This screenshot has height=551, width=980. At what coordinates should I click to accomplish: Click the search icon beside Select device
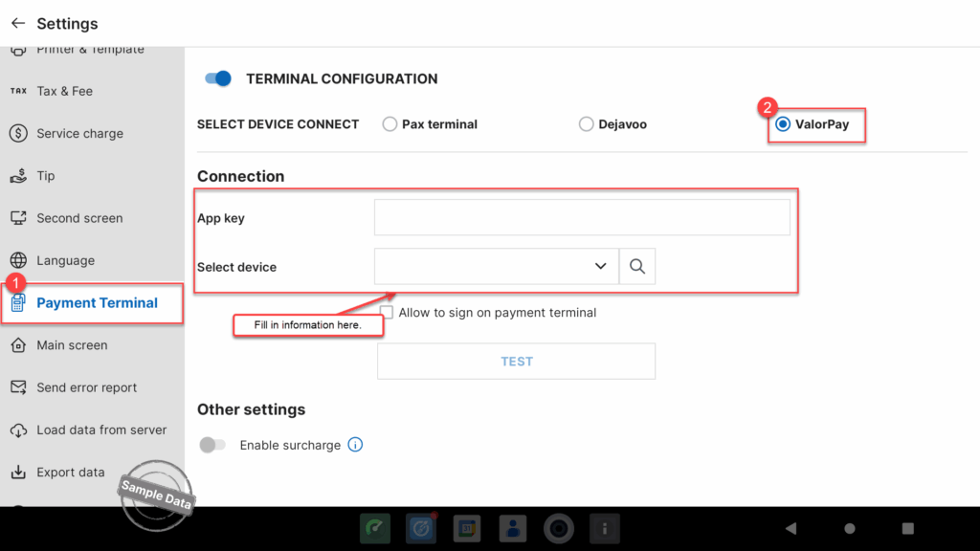click(x=637, y=267)
